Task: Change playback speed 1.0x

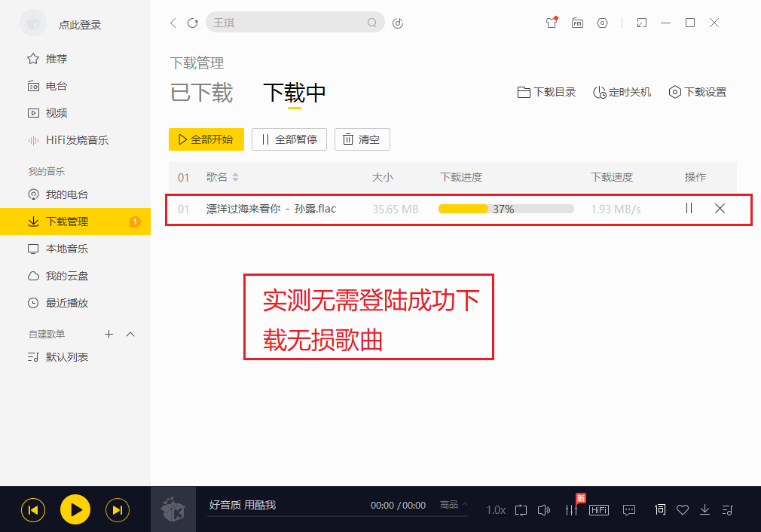Action: tap(496, 510)
